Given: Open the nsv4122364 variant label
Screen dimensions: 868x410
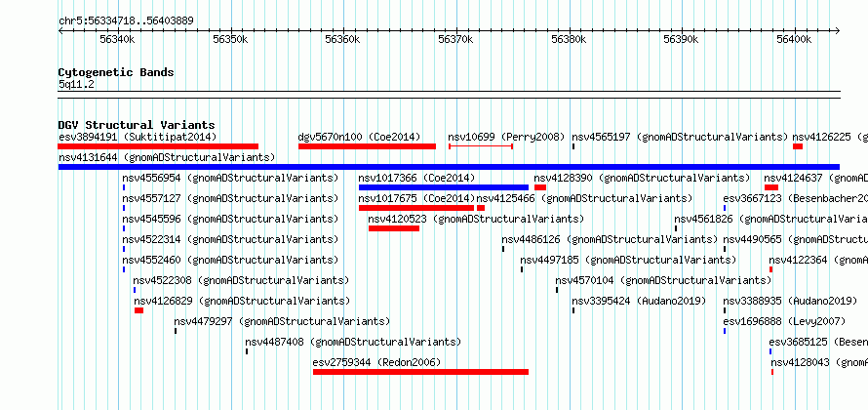Looking at the screenshot, I should (x=818, y=260).
